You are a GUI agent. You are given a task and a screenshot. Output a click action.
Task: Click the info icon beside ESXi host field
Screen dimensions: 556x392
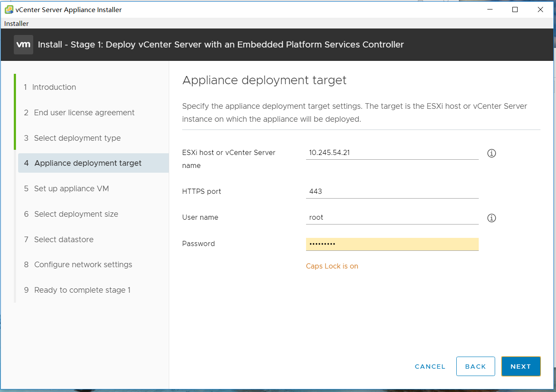pyautogui.click(x=491, y=153)
